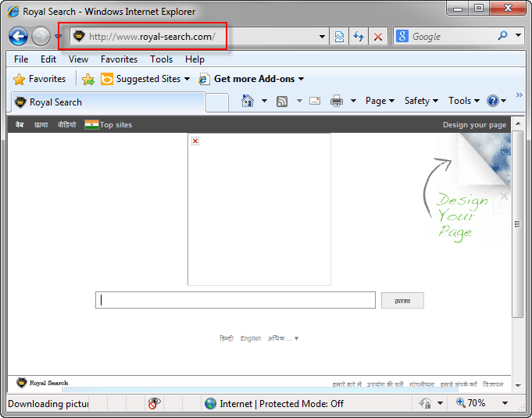Screen dimensions: 532x418
Task: Click the zoom level 70% button
Action: [470, 403]
